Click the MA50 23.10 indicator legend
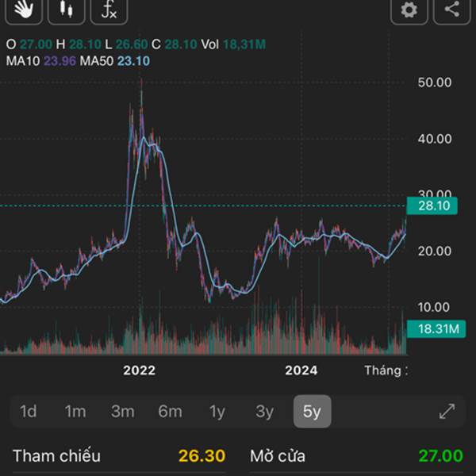 (x=115, y=61)
